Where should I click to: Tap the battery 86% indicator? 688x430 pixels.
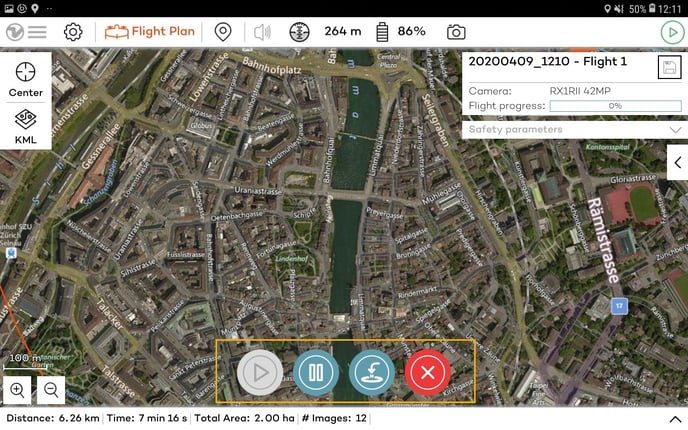(400, 31)
